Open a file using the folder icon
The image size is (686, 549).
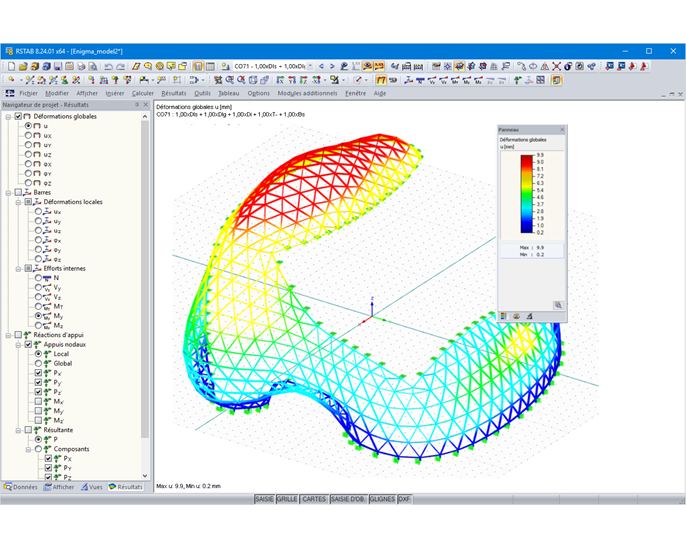click(x=23, y=66)
